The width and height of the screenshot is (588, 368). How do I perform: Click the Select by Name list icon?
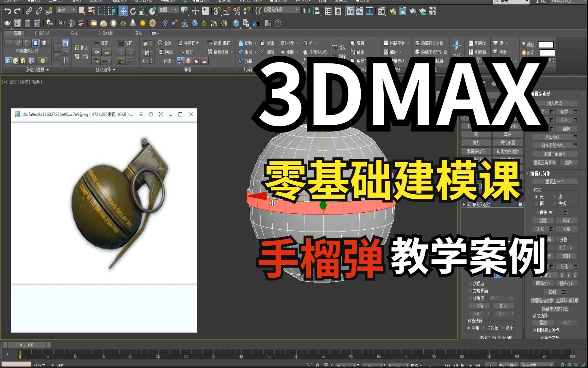tap(92, 11)
